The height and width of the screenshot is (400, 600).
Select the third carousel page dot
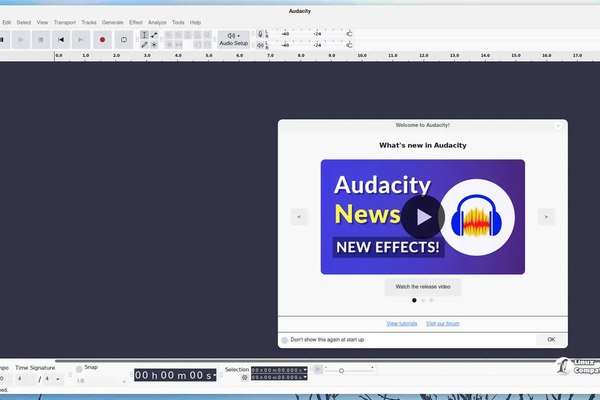coord(431,300)
